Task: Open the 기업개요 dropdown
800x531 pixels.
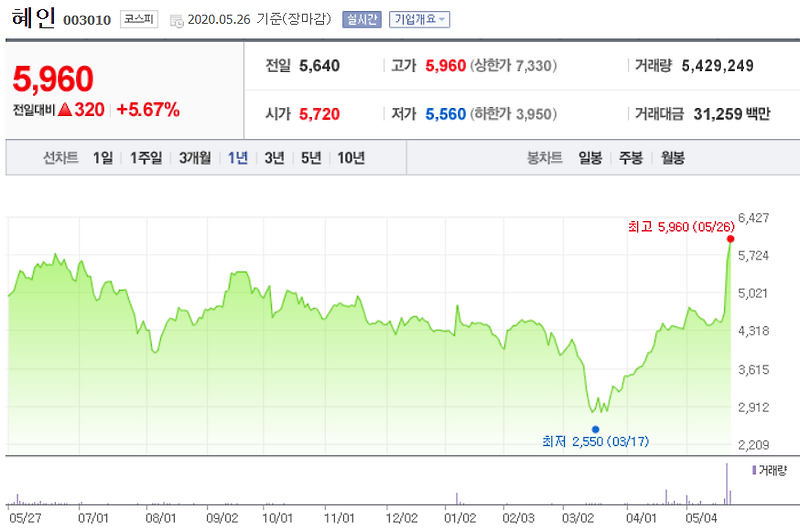Action: 419,19
